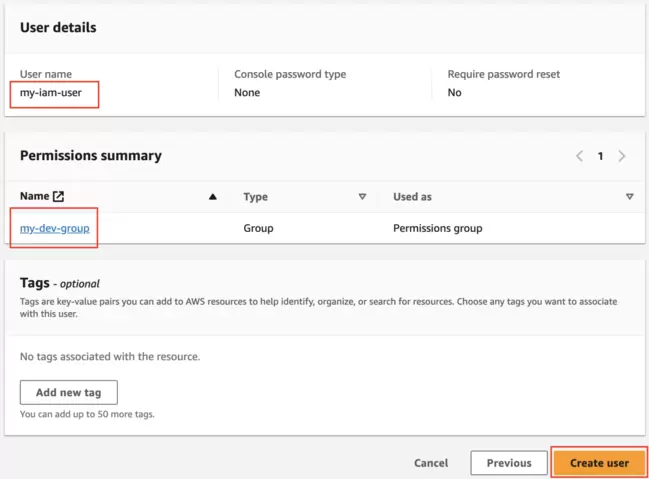The width and height of the screenshot is (649, 479).
Task: Select the my-iam-user user name text
Action: [x=51, y=93]
